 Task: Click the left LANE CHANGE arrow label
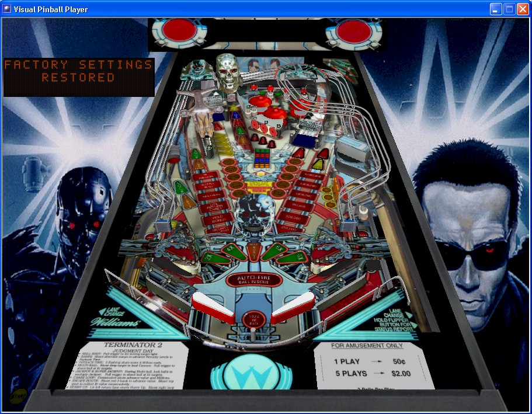[x=112, y=311]
